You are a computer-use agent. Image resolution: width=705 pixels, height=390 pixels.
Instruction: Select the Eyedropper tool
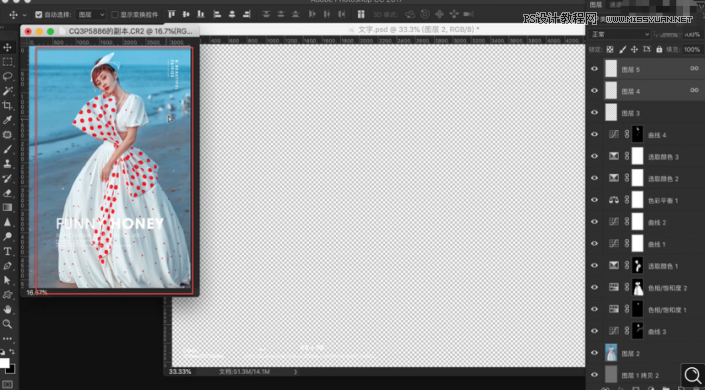pyautogui.click(x=8, y=120)
